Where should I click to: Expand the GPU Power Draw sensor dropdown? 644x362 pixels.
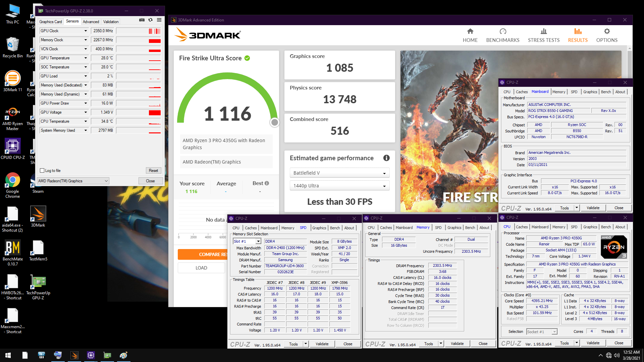coord(86,103)
